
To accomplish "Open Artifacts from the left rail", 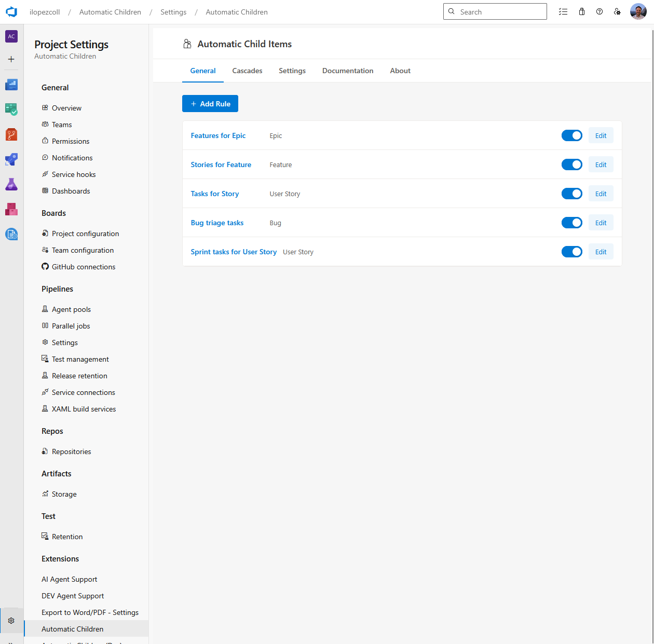I will tap(11, 209).
